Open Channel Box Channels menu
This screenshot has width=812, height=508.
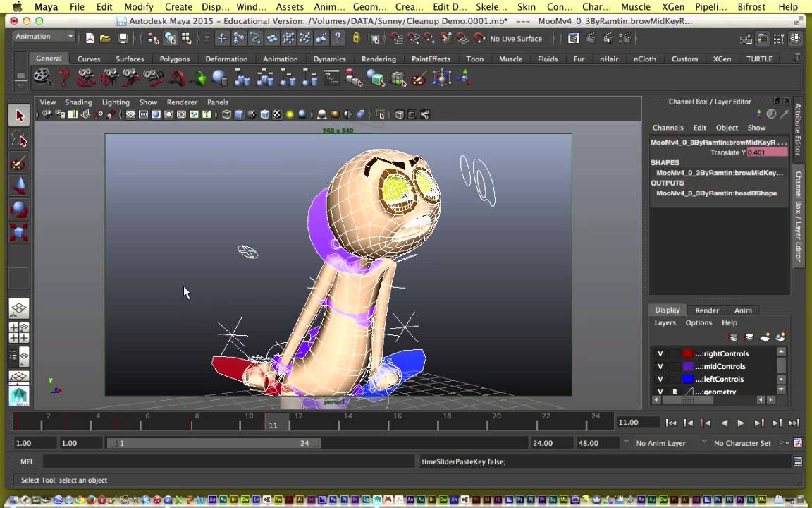[x=668, y=128]
